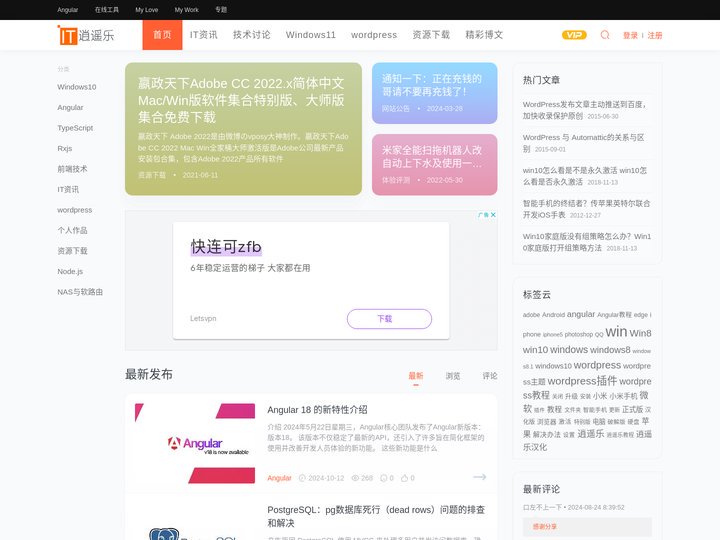Screen dimensions: 720x540
Task: Click the win10 tag in 标签云
Action: coord(535,350)
